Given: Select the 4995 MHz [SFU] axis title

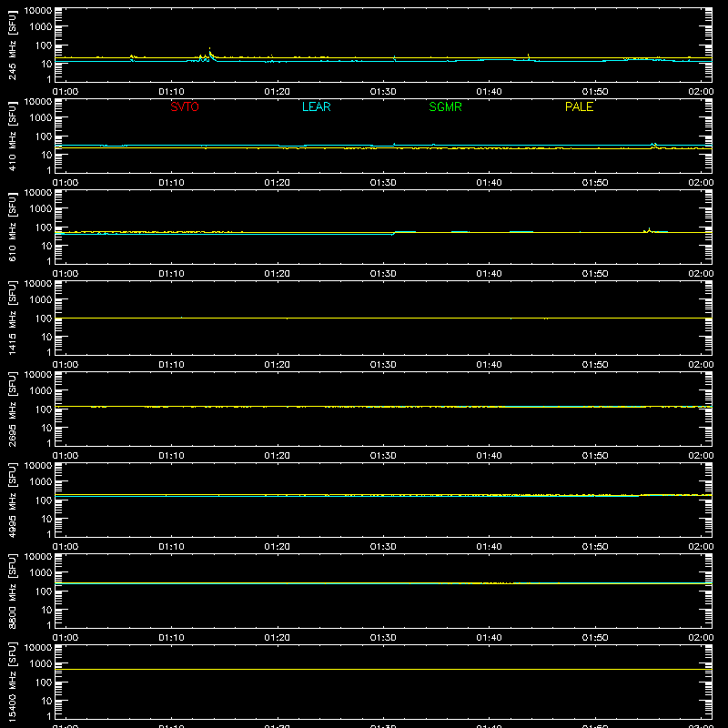Looking at the screenshot, I should pyautogui.click(x=12, y=500).
